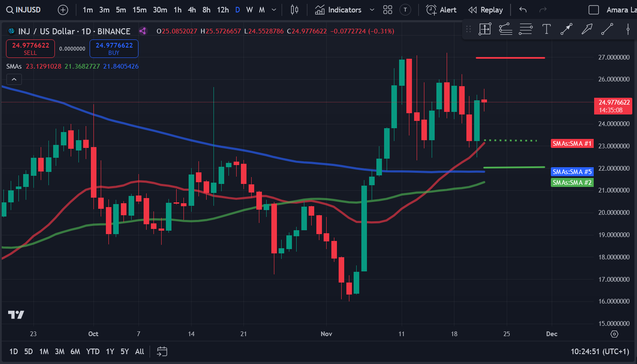Click the purple data-connection status icon
Viewport: 637px width, 364px height.
coord(143,31)
